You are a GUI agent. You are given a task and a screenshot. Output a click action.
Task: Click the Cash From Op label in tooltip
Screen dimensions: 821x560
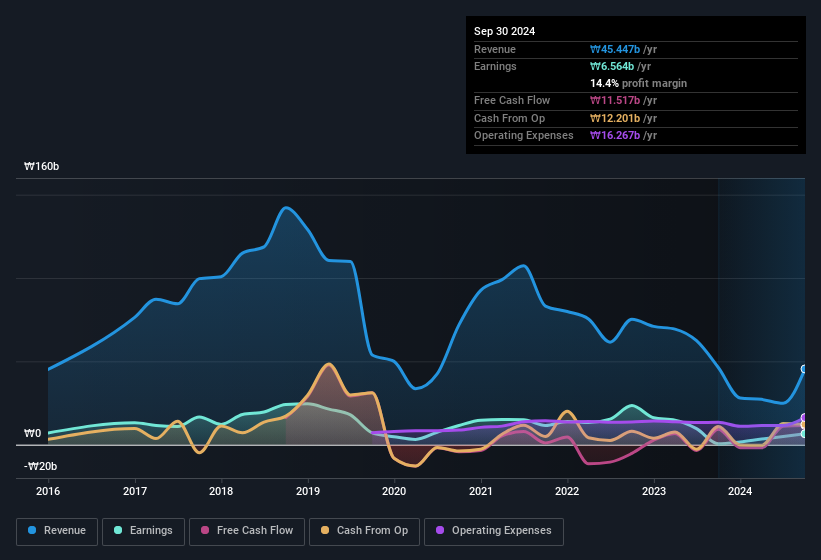509,118
